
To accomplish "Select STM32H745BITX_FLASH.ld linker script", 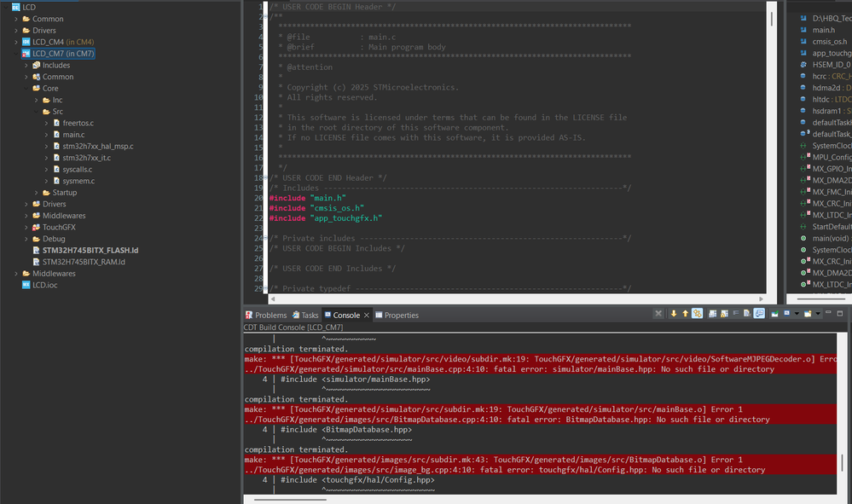I will pyautogui.click(x=90, y=251).
